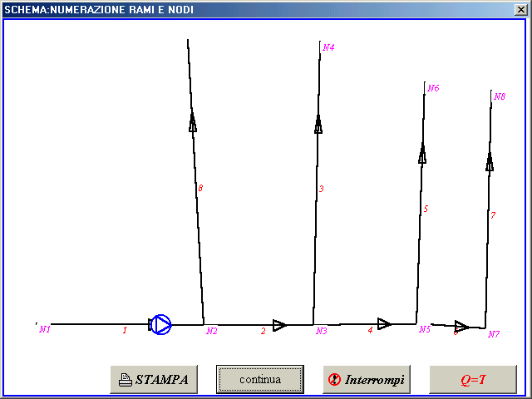Screen dimensions: 532x399
Task: Click the flow arrow on branch 2
Action: (279, 325)
